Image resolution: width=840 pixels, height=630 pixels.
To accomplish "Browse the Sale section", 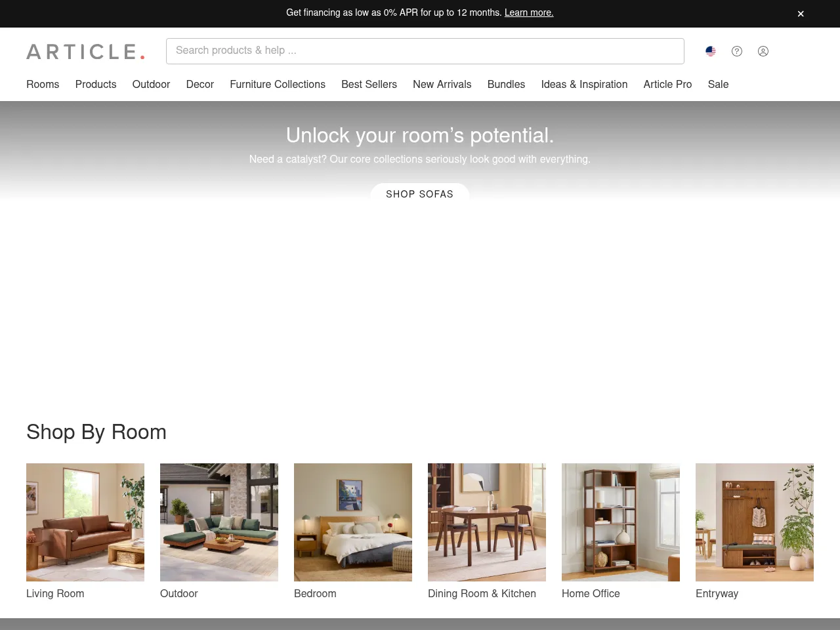I will coord(718,85).
